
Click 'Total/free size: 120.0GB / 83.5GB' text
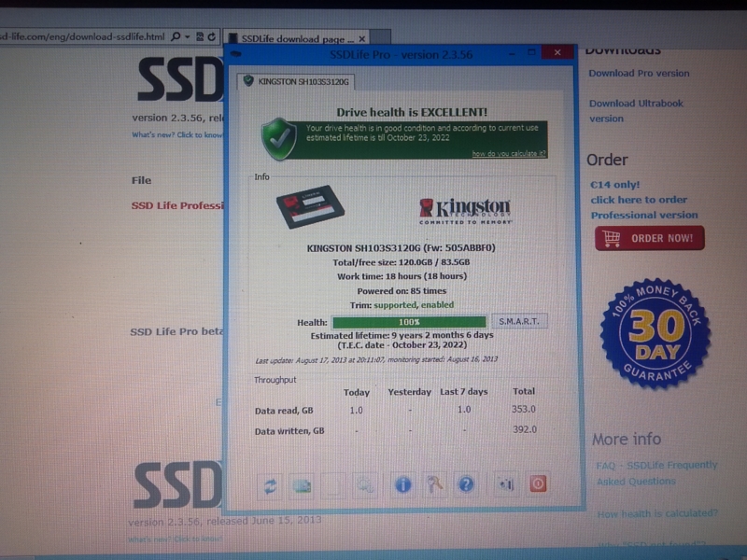tap(402, 262)
